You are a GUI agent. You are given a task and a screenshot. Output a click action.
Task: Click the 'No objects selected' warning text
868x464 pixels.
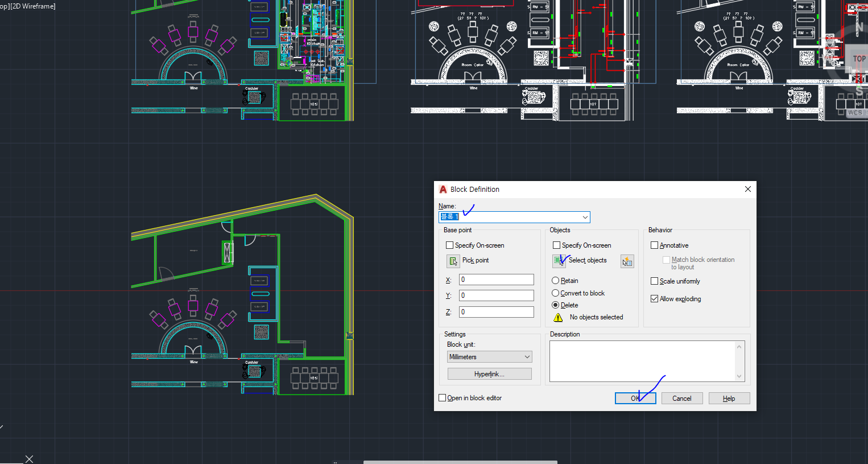[596, 317]
